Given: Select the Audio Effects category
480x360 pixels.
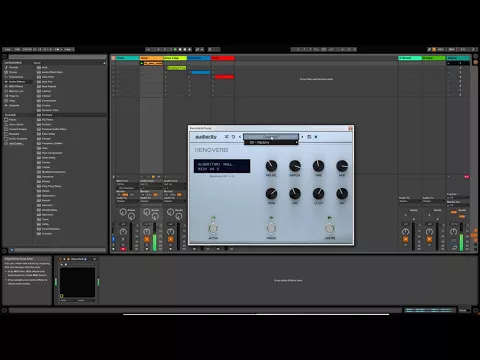Looking at the screenshot, I should pos(17,82).
